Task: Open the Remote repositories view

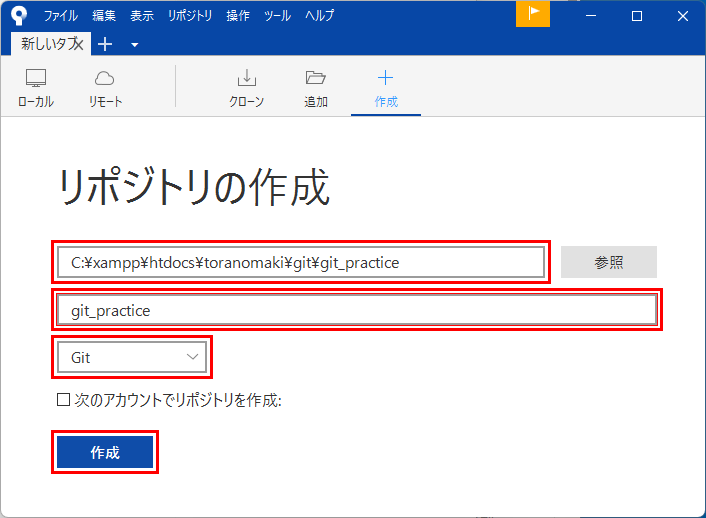Action: pos(105,87)
